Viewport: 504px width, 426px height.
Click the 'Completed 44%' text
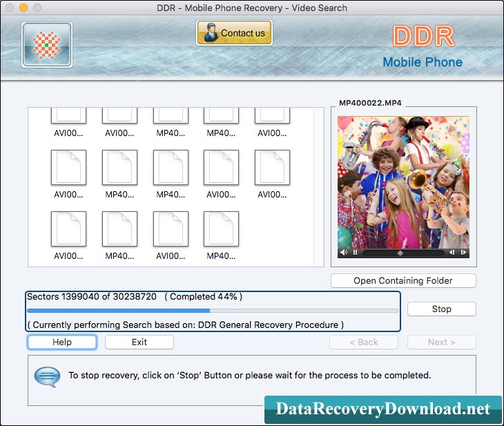point(204,296)
